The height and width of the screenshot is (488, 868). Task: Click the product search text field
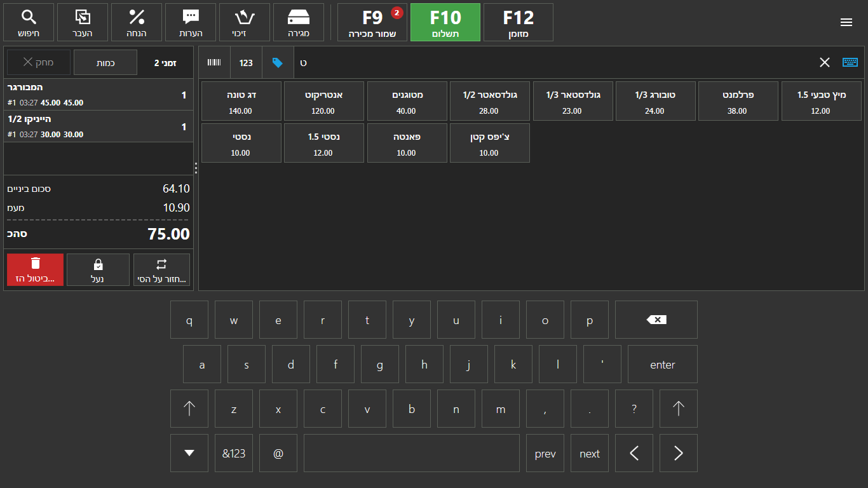(553, 62)
